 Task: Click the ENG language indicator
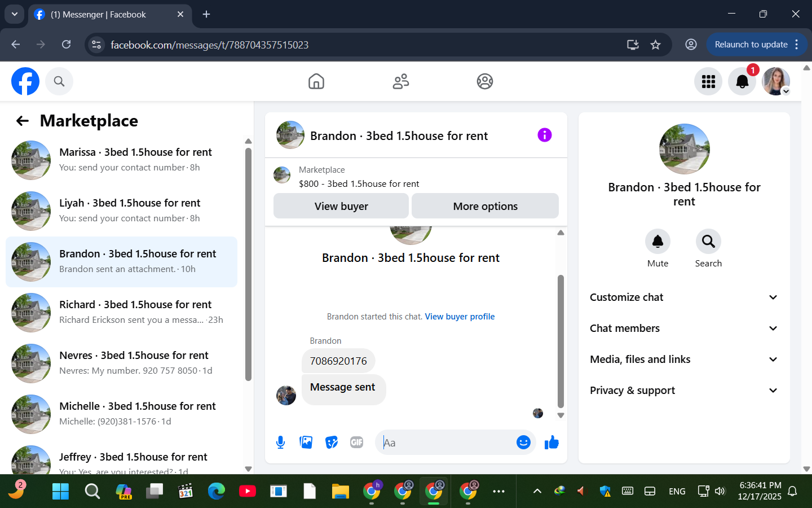tap(677, 492)
